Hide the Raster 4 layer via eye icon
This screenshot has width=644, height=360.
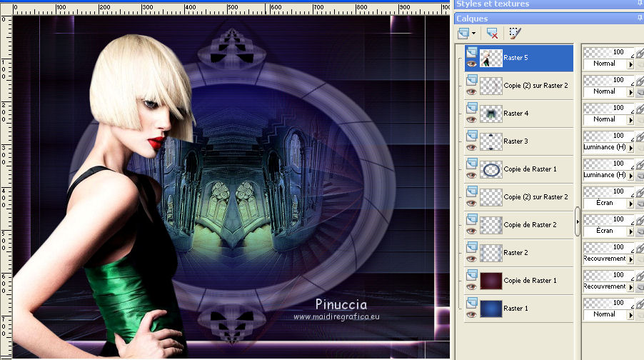click(x=471, y=119)
